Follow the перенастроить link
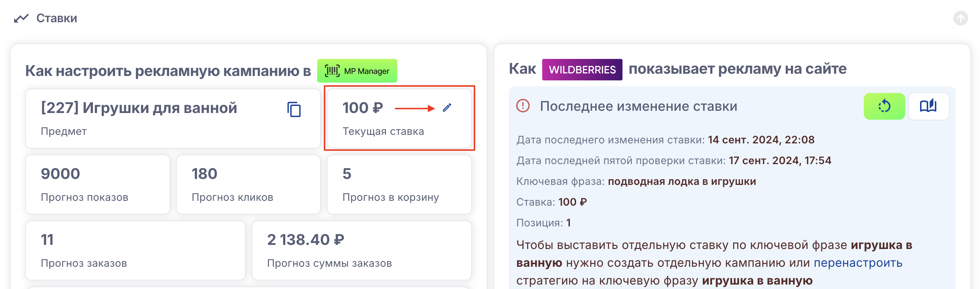 [858, 263]
